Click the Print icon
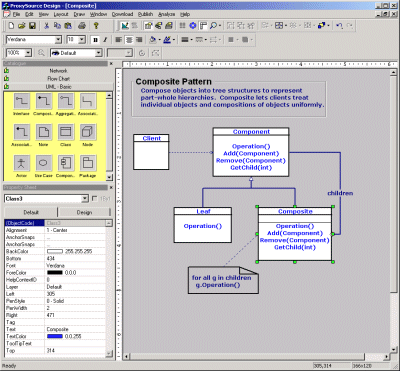Image resolution: width=400 pixels, height=371 pixels. (82, 26)
